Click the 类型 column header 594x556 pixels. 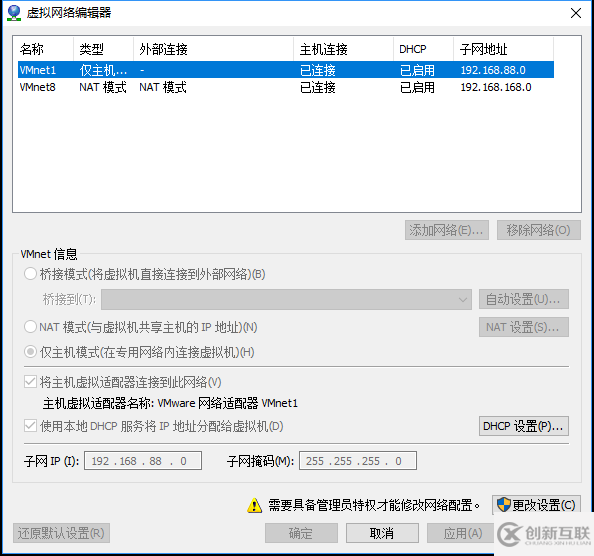point(103,49)
